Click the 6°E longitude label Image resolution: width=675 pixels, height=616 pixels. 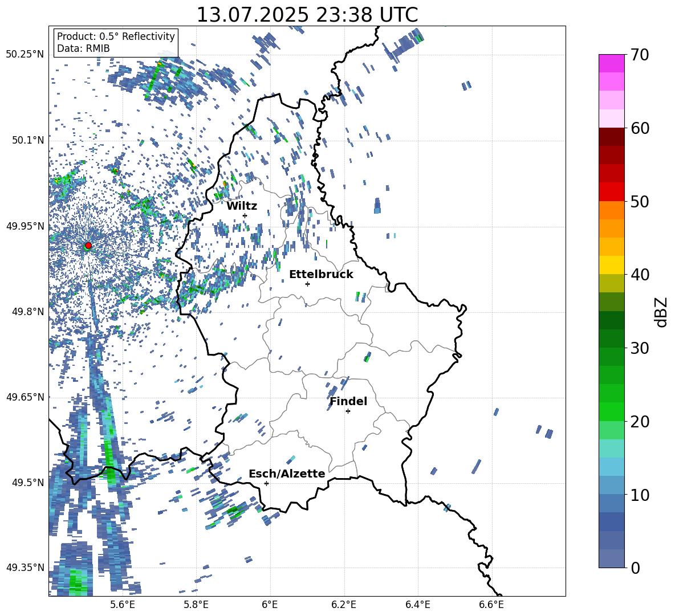[x=270, y=605]
